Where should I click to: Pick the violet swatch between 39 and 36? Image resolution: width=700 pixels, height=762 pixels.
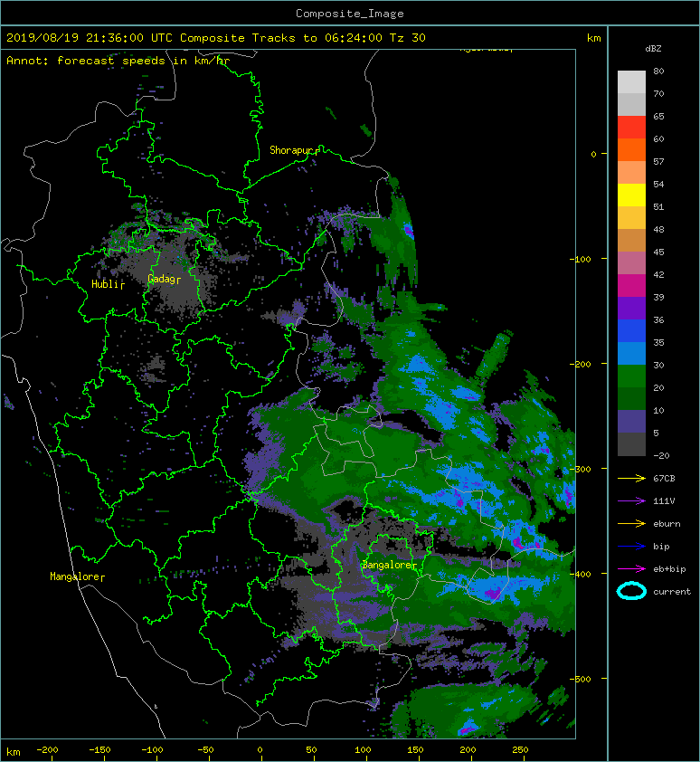(631, 308)
